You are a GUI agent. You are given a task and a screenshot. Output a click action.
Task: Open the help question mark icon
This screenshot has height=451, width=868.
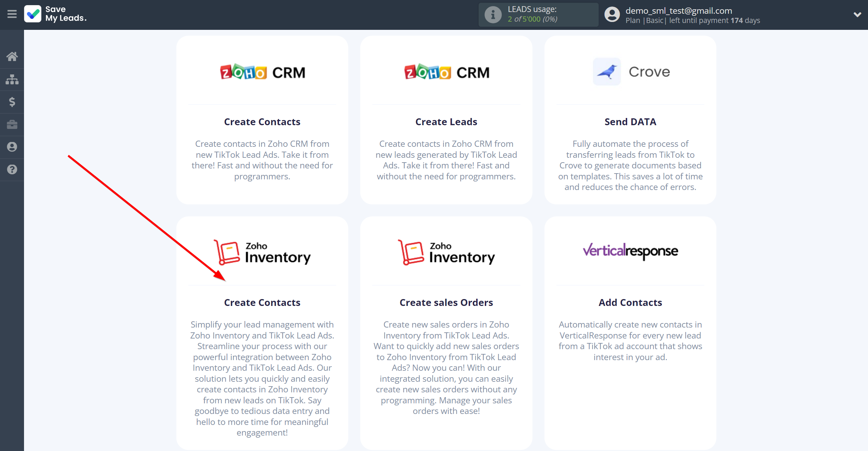click(12, 169)
